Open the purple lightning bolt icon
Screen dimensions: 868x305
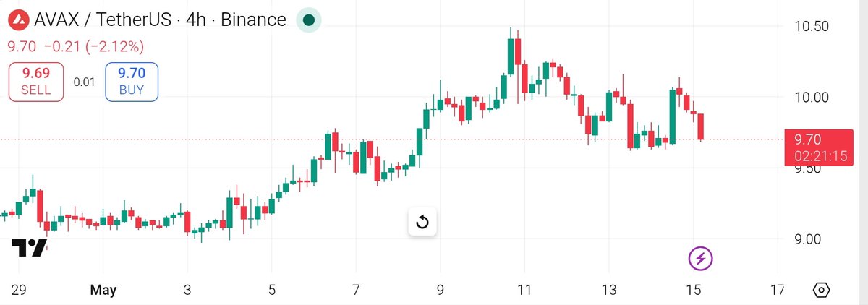[x=700, y=257]
